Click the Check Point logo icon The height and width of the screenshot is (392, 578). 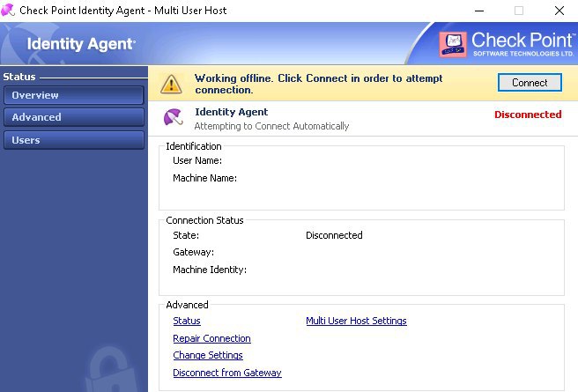pyautogui.click(x=453, y=45)
